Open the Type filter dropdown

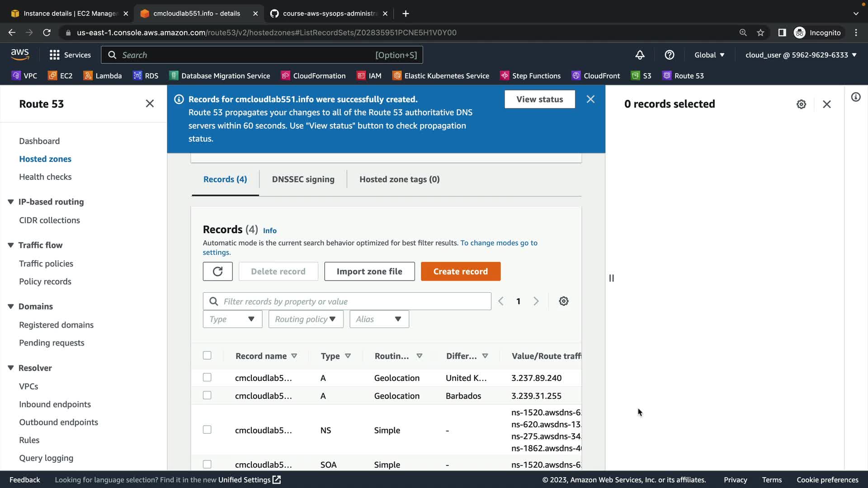tap(232, 319)
